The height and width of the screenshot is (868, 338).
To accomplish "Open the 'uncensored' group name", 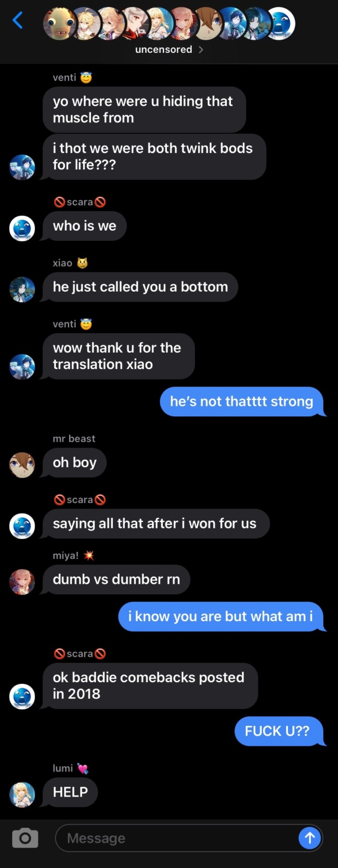I will click(x=164, y=49).
